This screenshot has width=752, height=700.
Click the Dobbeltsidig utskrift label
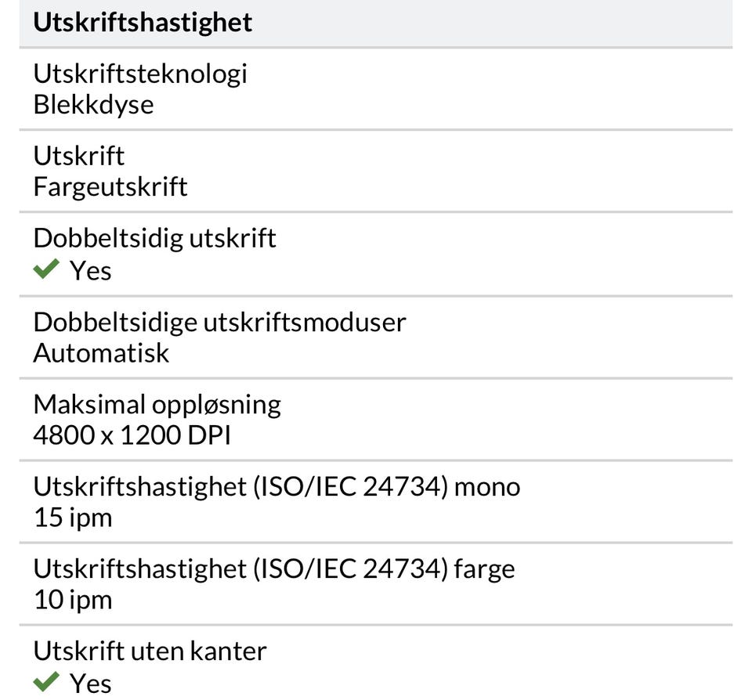click(154, 238)
